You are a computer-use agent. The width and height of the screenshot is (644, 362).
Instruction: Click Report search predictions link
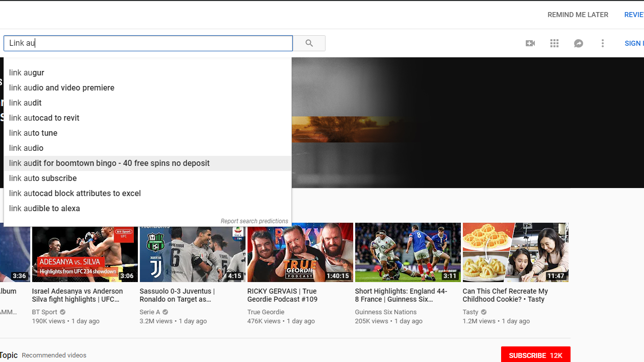(x=254, y=221)
